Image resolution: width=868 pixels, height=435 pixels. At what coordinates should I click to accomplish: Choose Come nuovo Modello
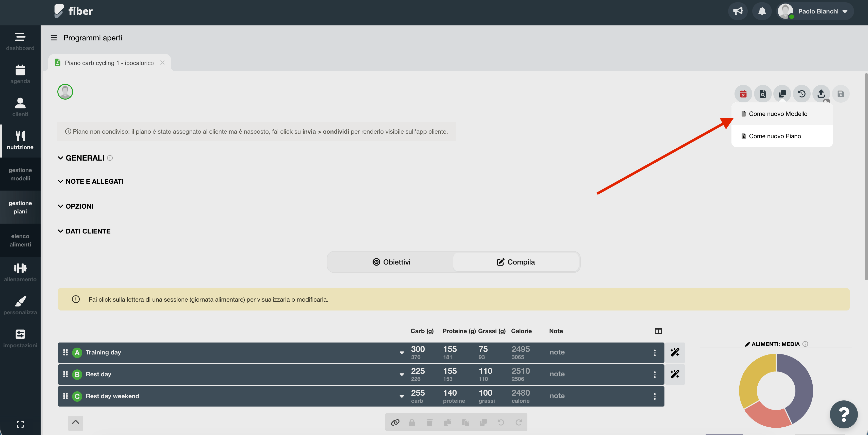[782, 114]
